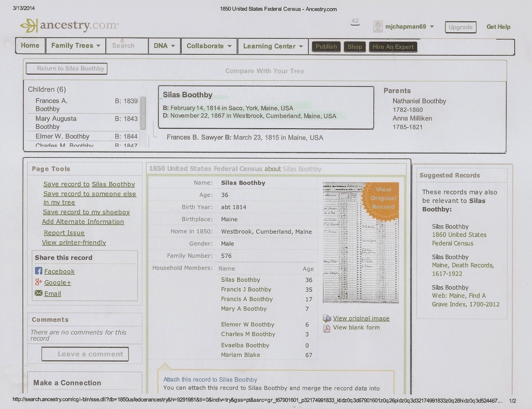Select household member Charles M Boothby
Screen dimensions: 532x409
point(248,334)
